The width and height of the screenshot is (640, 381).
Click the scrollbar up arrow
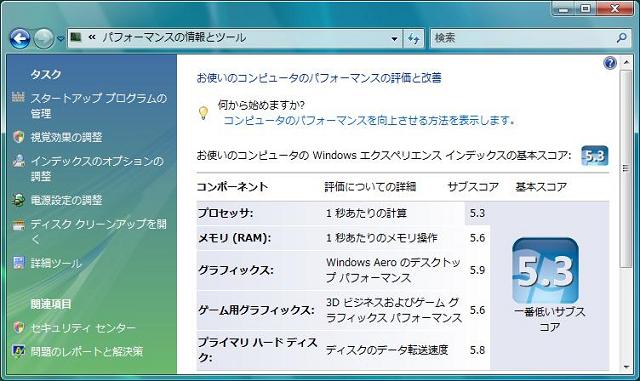[x=626, y=62]
